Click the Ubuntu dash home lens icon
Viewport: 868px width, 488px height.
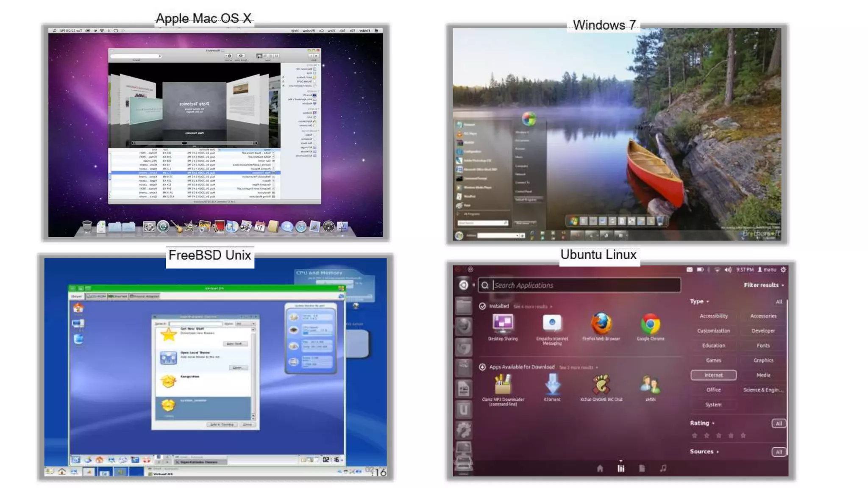[x=600, y=468]
